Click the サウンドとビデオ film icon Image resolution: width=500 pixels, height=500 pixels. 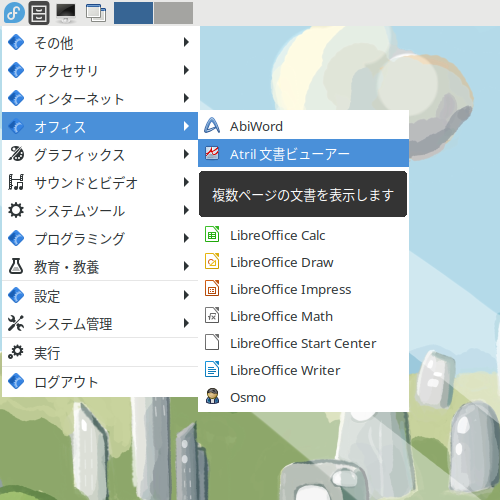coord(16,182)
